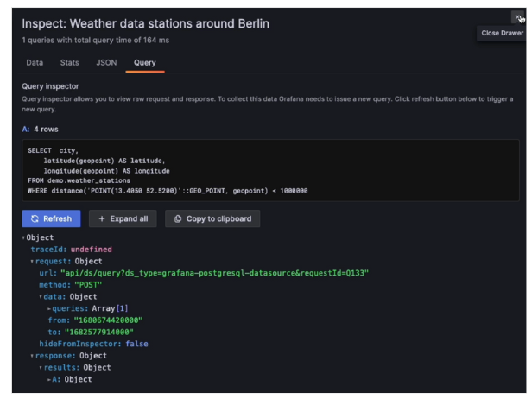
Task: Click the latitude(geopoint) AS latitude line
Action: [104, 161]
